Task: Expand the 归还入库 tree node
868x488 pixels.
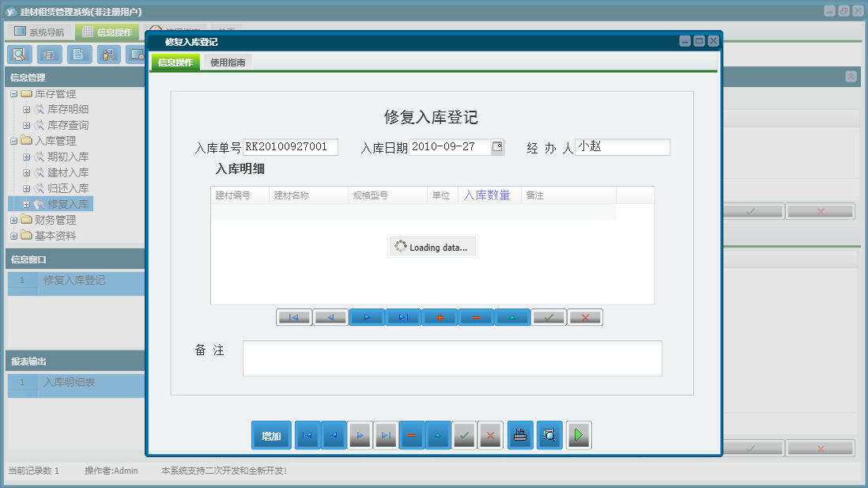Action: 26,188
